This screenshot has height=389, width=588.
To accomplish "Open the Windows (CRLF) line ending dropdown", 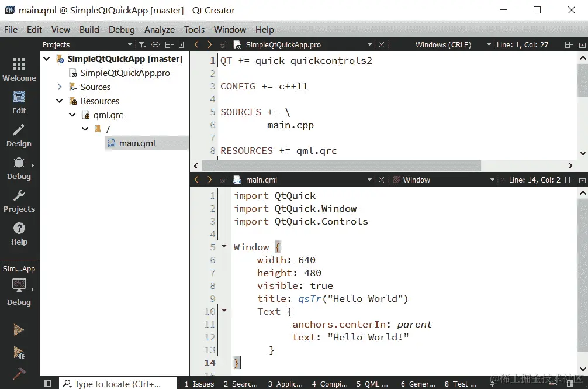I will click(452, 44).
